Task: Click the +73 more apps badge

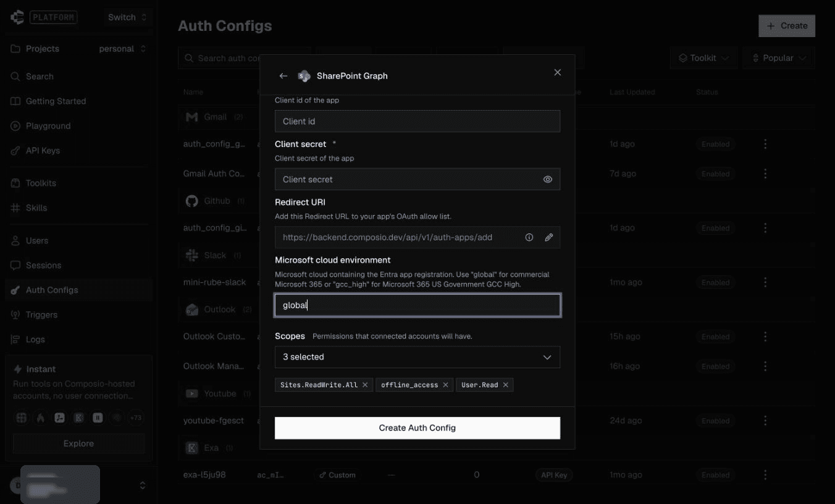Action: point(135,418)
